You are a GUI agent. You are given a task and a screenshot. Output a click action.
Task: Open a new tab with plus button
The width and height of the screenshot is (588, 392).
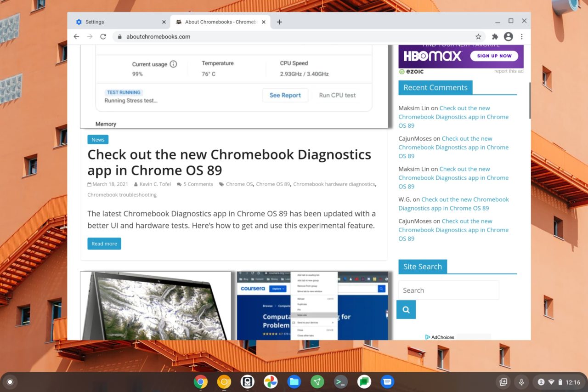[279, 22]
